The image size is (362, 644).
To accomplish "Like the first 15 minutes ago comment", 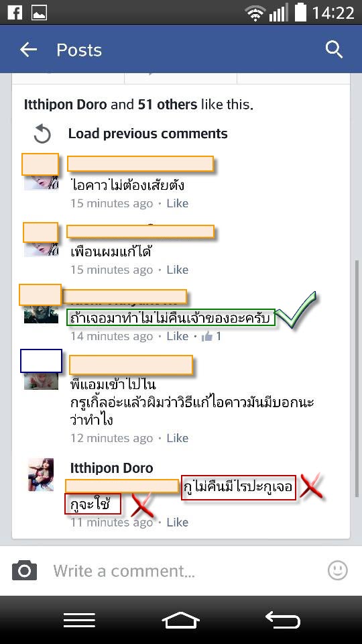I will coord(177,203).
